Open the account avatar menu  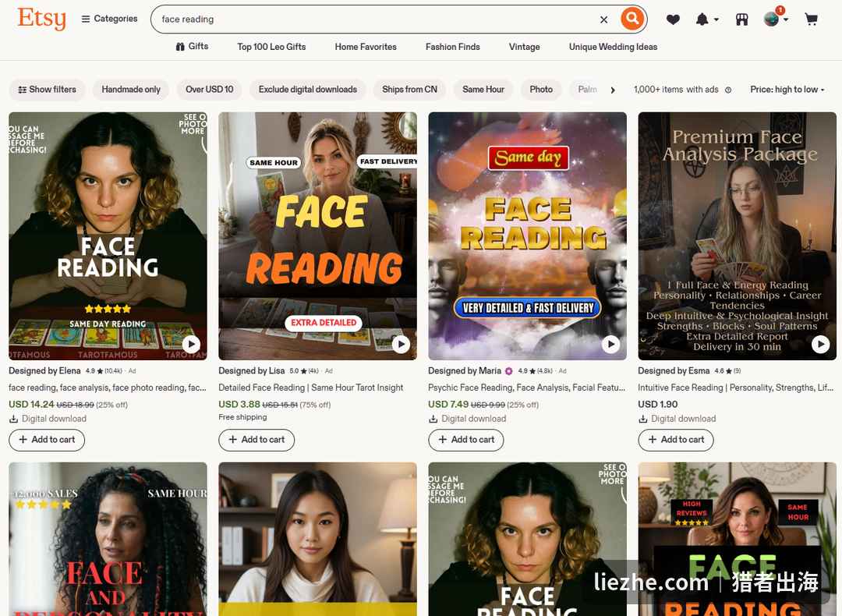click(776, 18)
